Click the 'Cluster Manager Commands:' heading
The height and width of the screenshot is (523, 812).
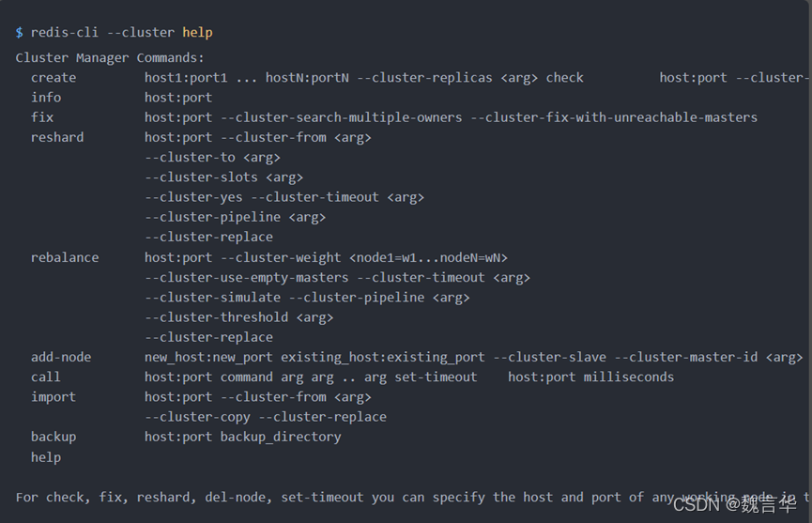pyautogui.click(x=110, y=57)
